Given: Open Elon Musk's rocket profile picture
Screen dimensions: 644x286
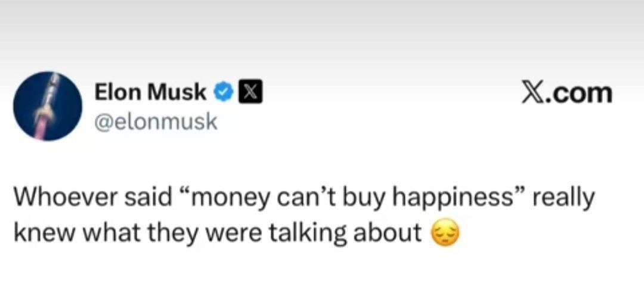Looking at the screenshot, I should tap(48, 106).
